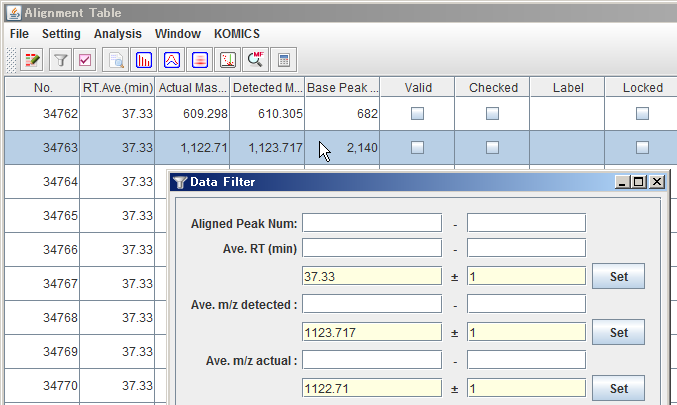Click the Checked column header
This screenshot has width=677, height=405.
(x=493, y=88)
